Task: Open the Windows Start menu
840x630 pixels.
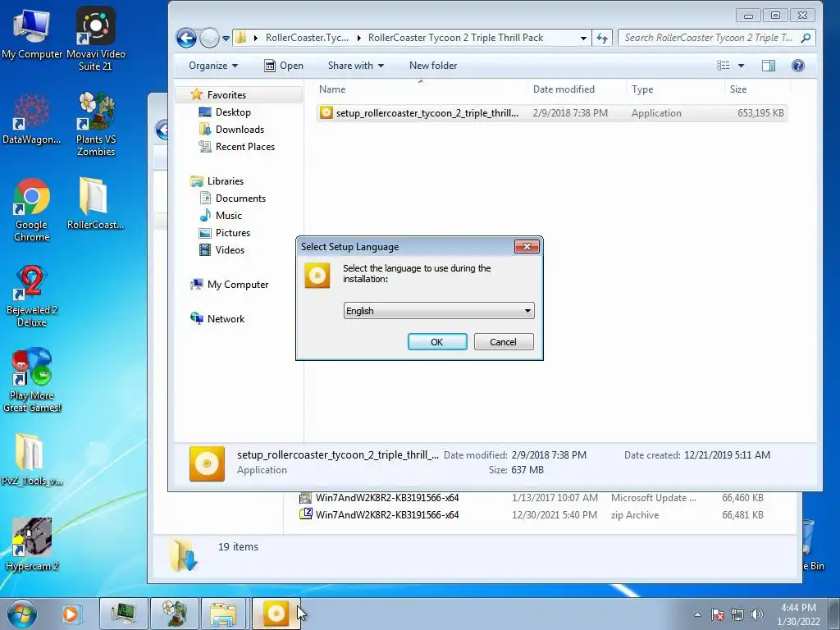Action: 22,614
